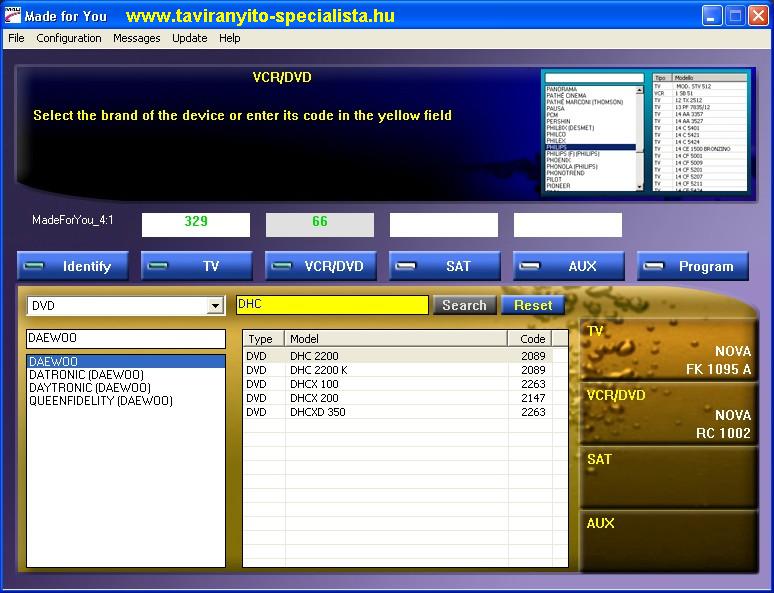Click the indicator LED on Program button
Viewport: 774px width, 593px height.
(x=653, y=266)
